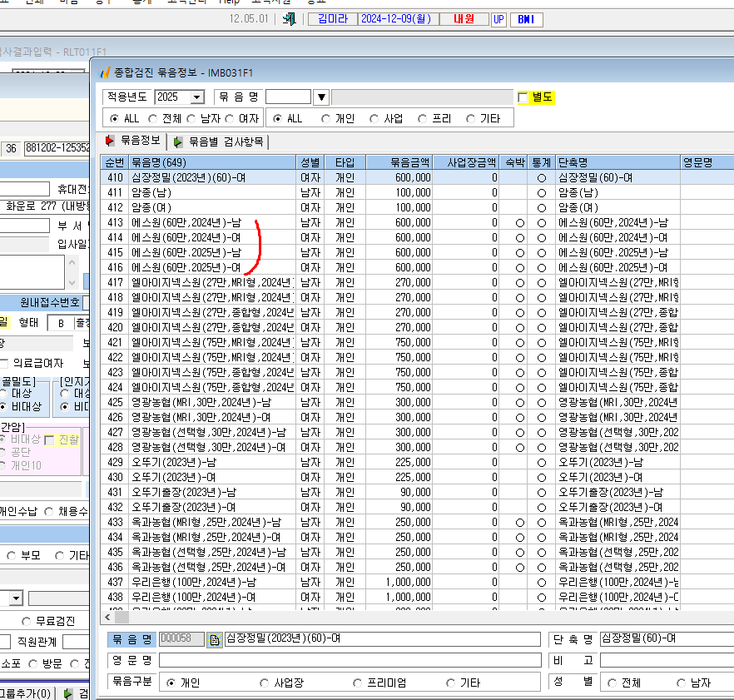Select the 남자 gender radio button
Image resolution: width=734 pixels, height=700 pixels.
click(191, 119)
